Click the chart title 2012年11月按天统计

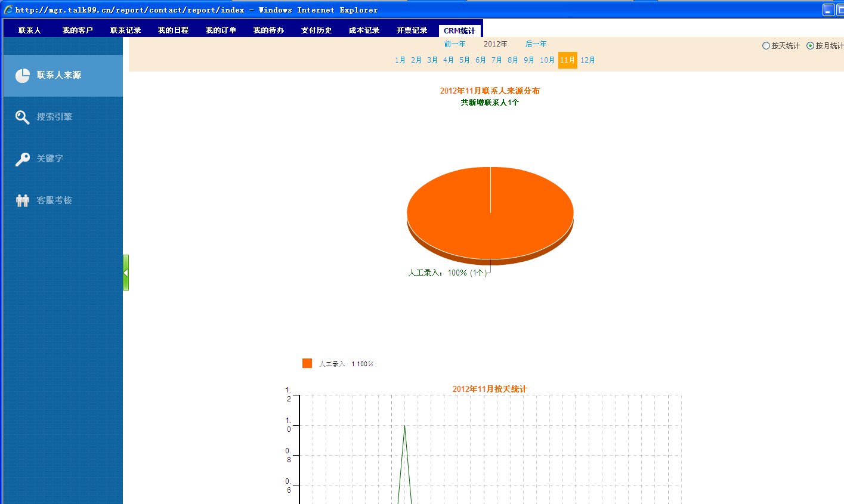coord(490,389)
